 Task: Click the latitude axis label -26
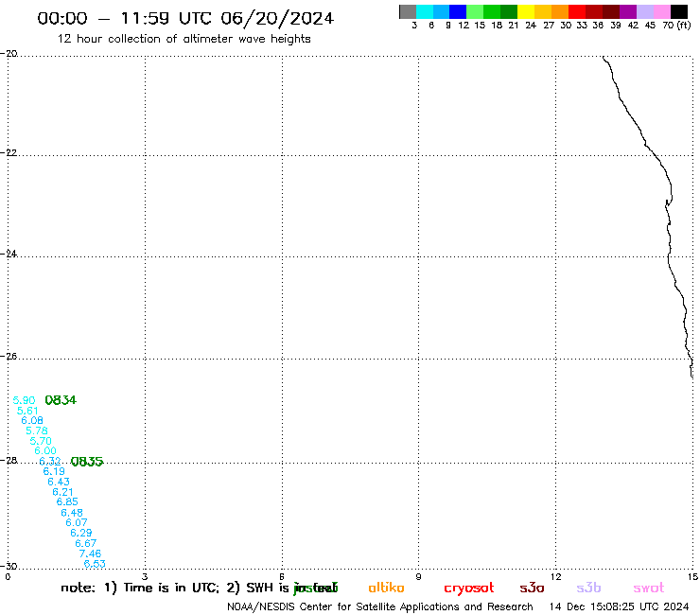click(9, 356)
